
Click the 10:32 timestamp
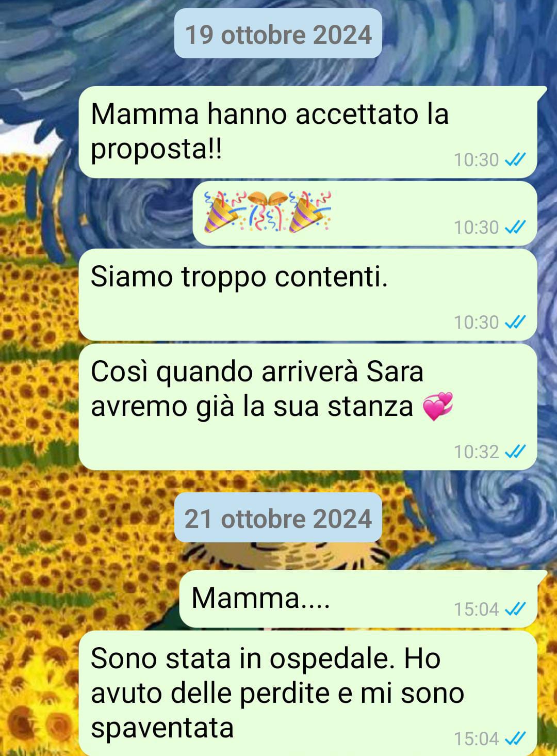coord(476,452)
